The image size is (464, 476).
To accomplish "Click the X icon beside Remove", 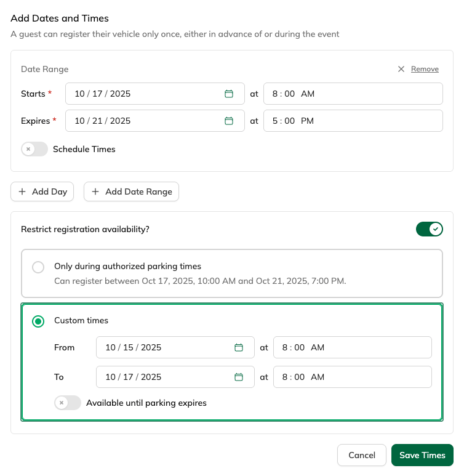I will coord(401,69).
